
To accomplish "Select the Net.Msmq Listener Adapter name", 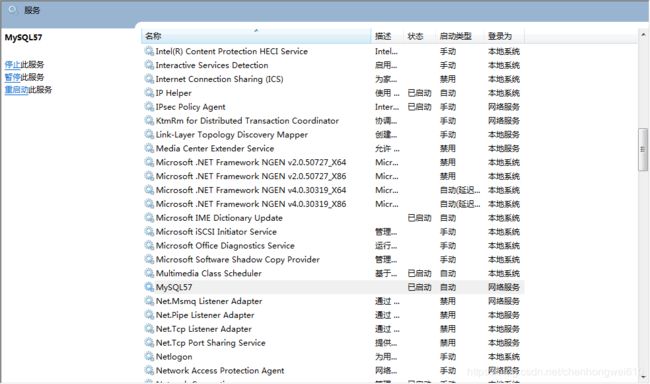I will (x=209, y=301).
